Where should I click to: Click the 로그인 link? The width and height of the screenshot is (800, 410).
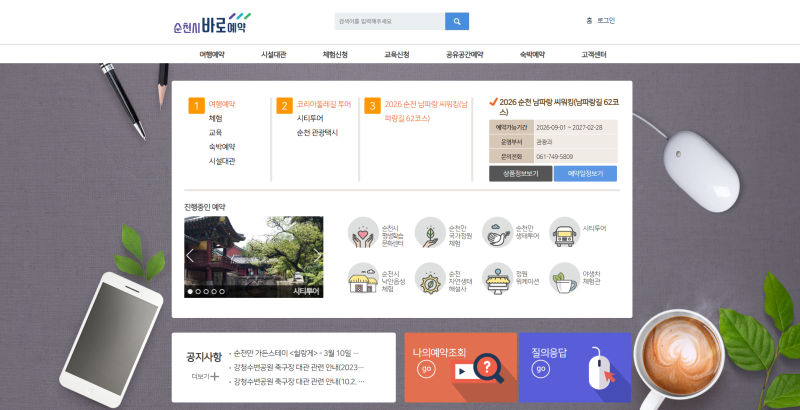click(606, 21)
